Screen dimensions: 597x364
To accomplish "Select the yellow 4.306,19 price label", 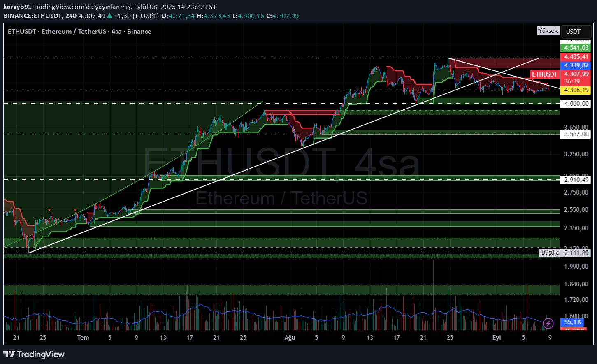I will tap(575, 90).
